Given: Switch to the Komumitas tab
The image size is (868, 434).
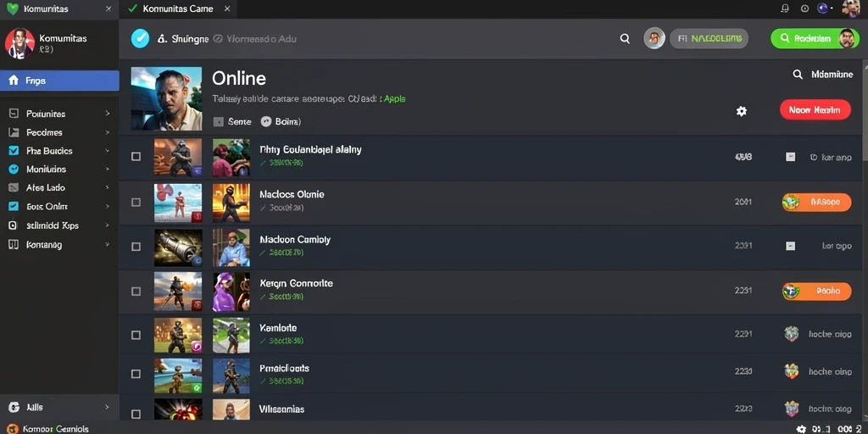Looking at the screenshot, I should coord(59,8).
